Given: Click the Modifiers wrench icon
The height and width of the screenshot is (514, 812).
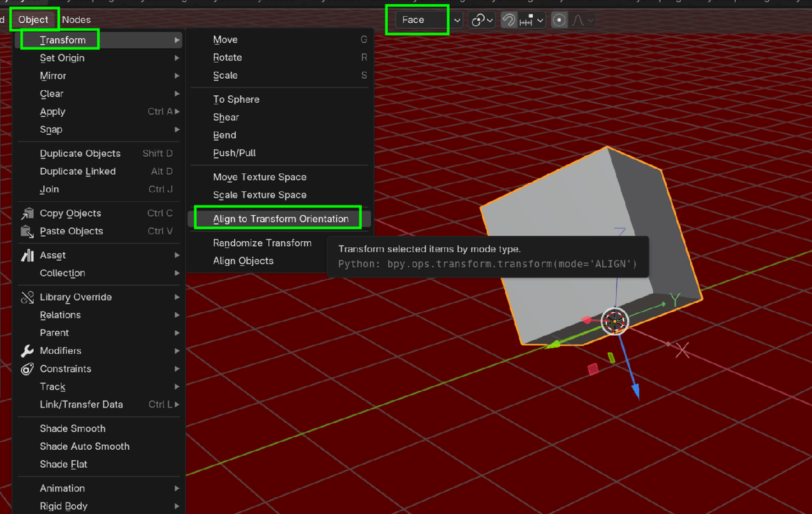Looking at the screenshot, I should 27,351.
